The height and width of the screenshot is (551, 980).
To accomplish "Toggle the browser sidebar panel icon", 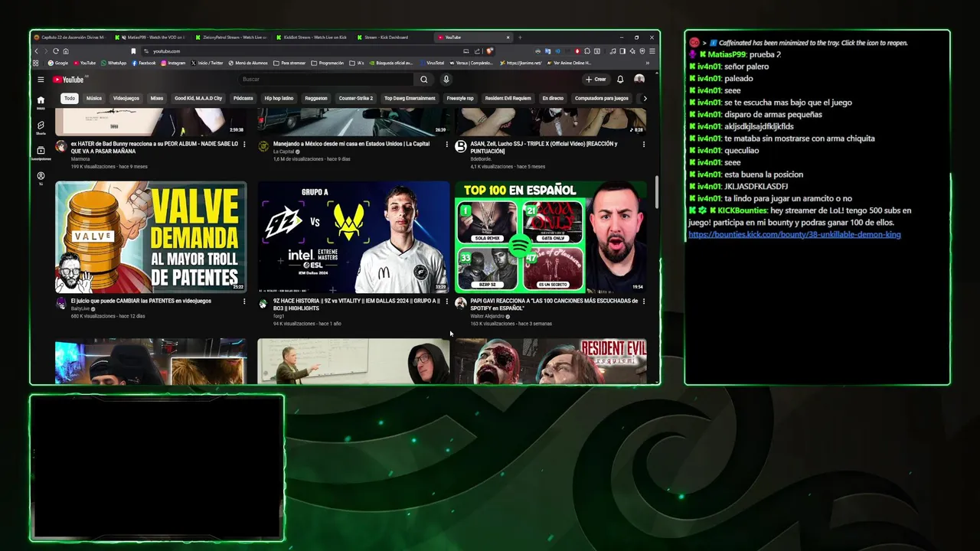I will pos(622,51).
